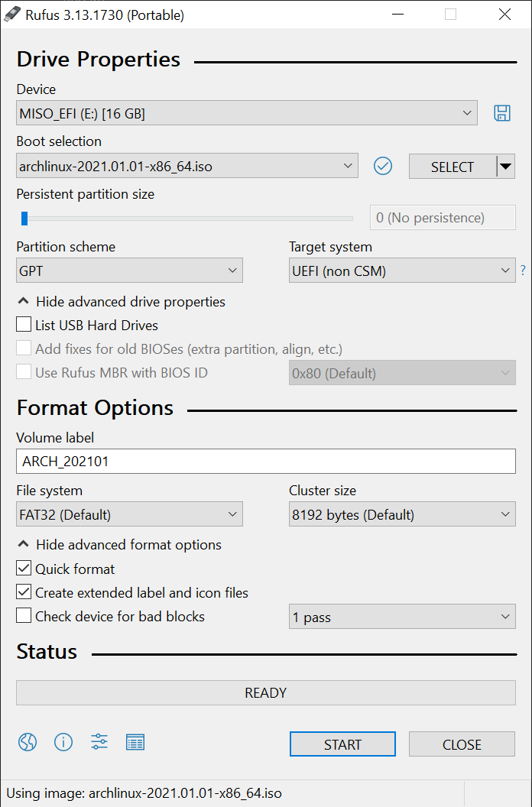The width and height of the screenshot is (532, 807).
Task: Open the Rufus settings icon
Action: (99, 742)
